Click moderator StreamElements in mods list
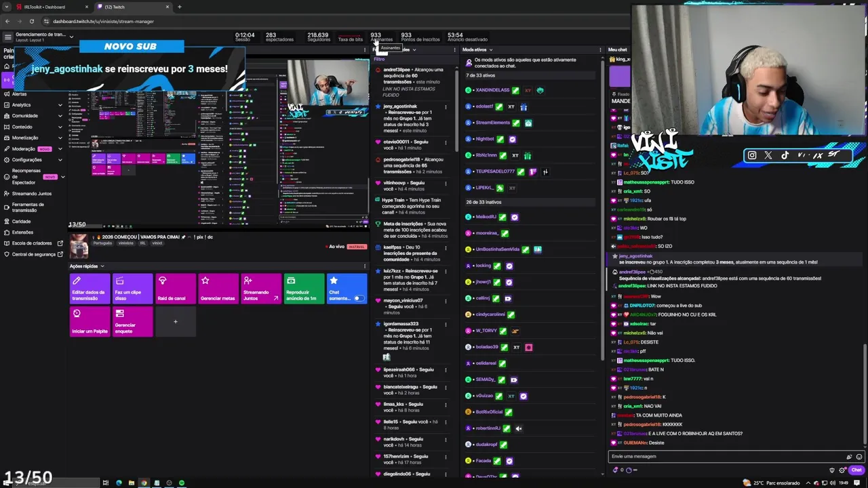 pyautogui.click(x=493, y=123)
